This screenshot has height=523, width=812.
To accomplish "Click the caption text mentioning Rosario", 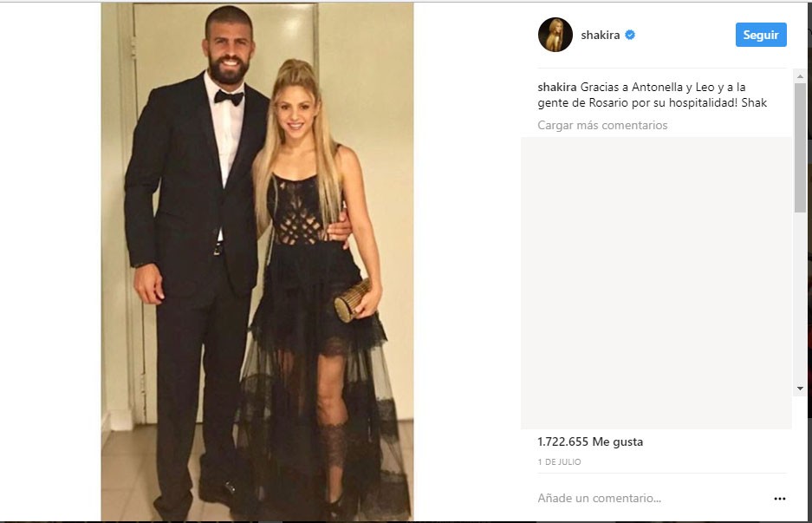I will pos(652,95).
